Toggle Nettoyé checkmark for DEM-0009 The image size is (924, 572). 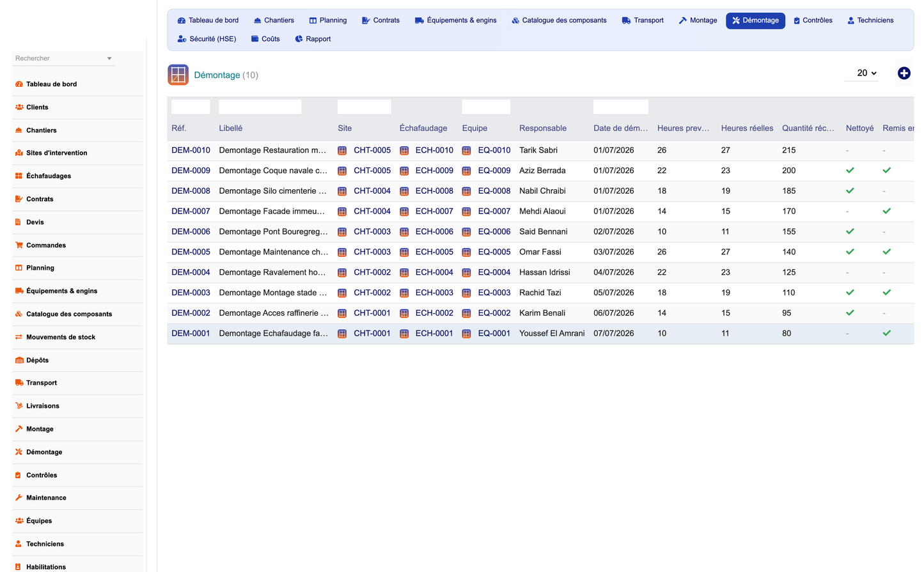tap(850, 171)
